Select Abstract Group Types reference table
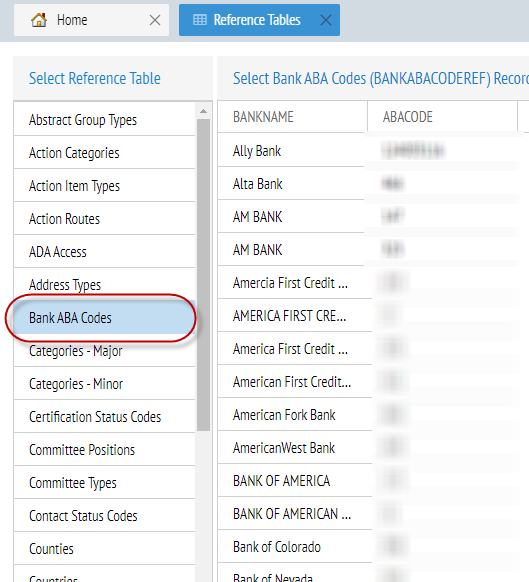 (x=104, y=120)
